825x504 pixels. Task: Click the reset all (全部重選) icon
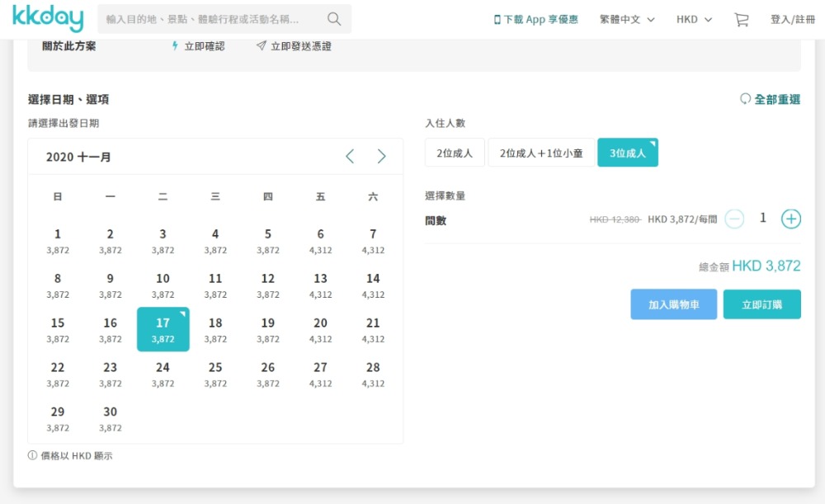pos(746,99)
